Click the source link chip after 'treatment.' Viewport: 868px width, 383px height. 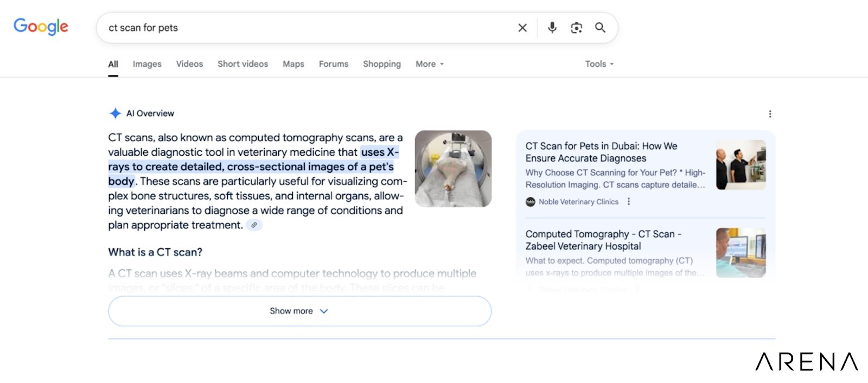pyautogui.click(x=254, y=225)
